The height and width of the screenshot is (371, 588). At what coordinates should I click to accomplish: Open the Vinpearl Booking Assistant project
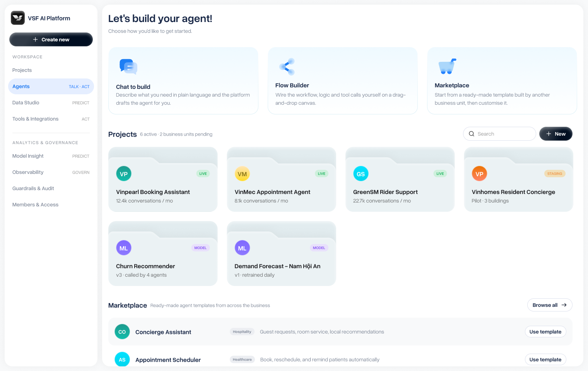tap(163, 179)
